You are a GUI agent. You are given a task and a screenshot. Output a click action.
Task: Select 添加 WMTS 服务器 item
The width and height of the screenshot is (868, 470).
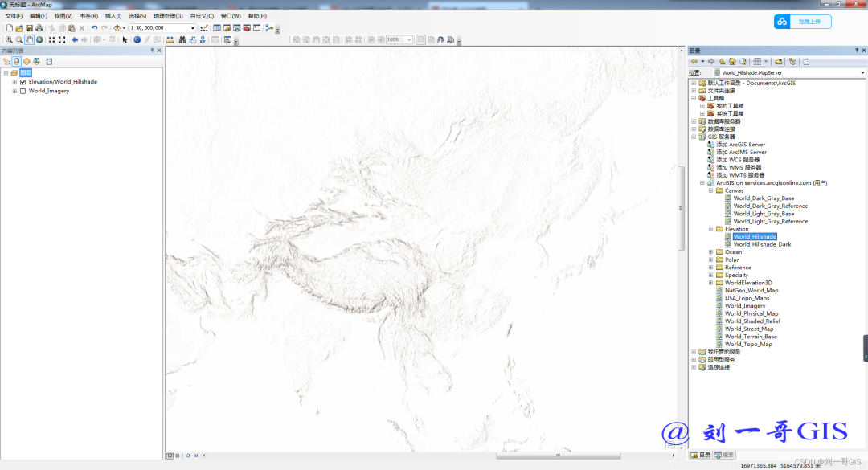740,175
